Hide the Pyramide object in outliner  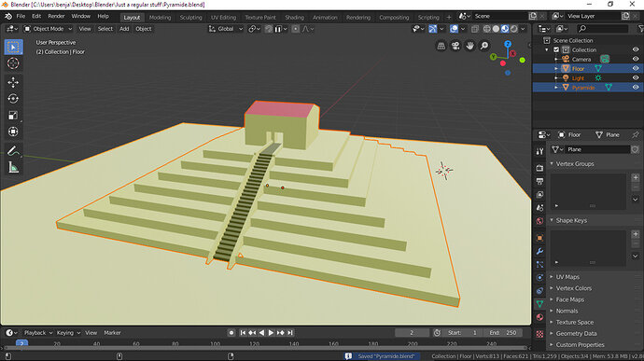point(636,88)
